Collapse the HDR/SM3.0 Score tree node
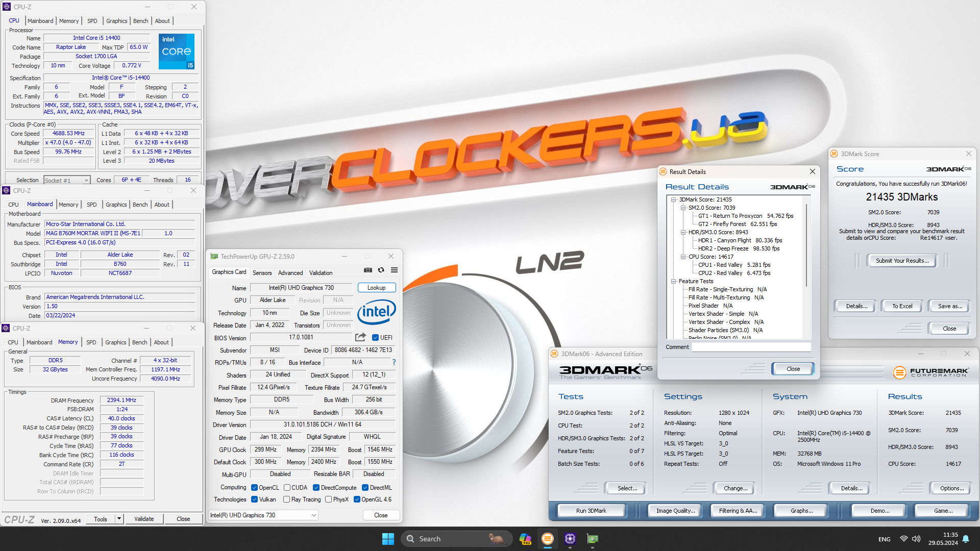 683,232
